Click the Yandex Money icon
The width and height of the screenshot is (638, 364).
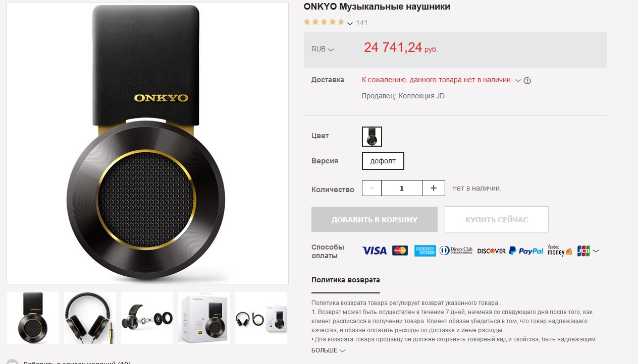pos(560,251)
